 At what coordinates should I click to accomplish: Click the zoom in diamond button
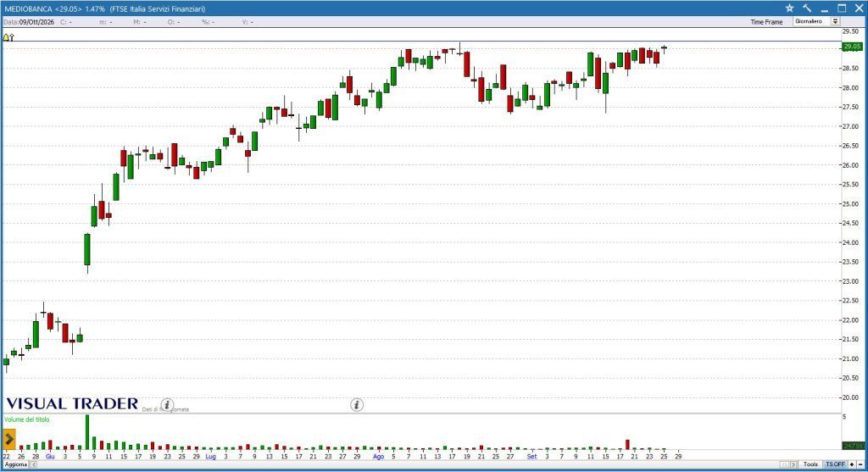pyautogui.click(x=852, y=464)
